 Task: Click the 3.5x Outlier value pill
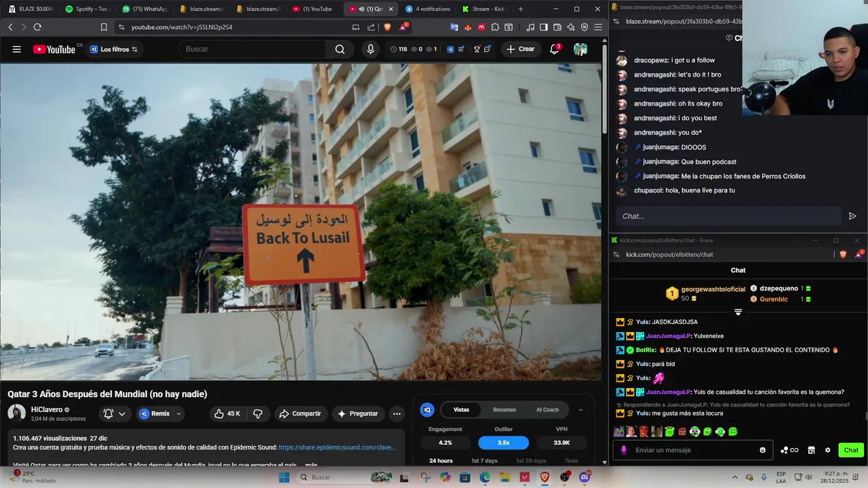coord(503,443)
